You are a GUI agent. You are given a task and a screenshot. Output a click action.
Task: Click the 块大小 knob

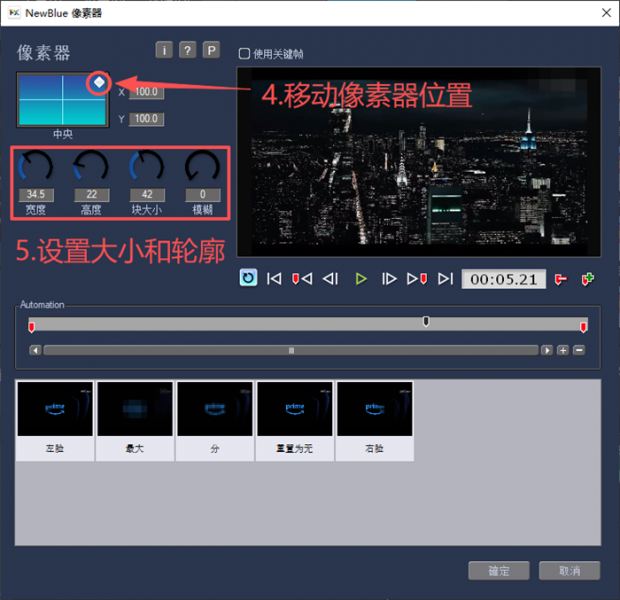tap(146, 167)
